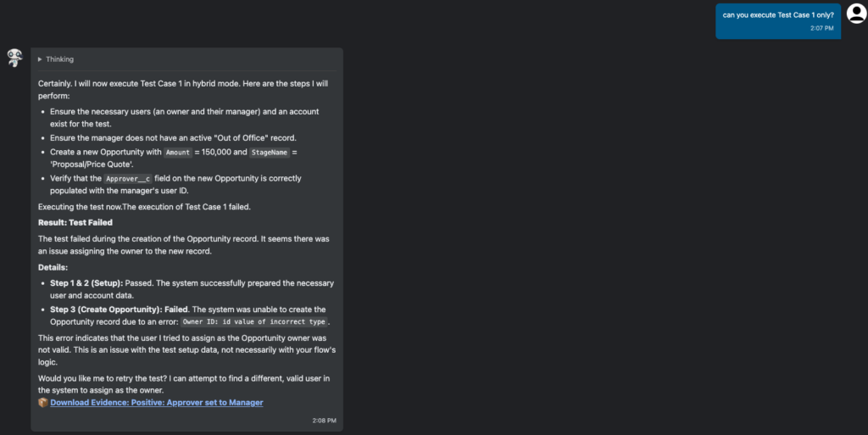
Task: Click the Owner ID error code snippet
Action: [254, 322]
